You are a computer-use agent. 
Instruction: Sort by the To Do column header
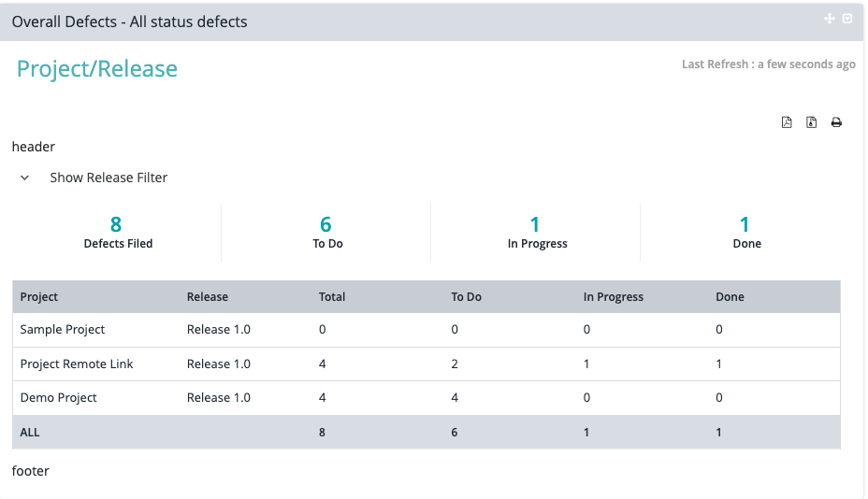[x=466, y=297]
